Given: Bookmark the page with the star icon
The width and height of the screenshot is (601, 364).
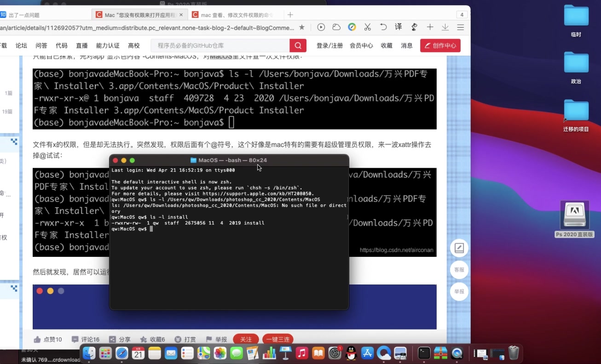Looking at the screenshot, I should [302, 27].
